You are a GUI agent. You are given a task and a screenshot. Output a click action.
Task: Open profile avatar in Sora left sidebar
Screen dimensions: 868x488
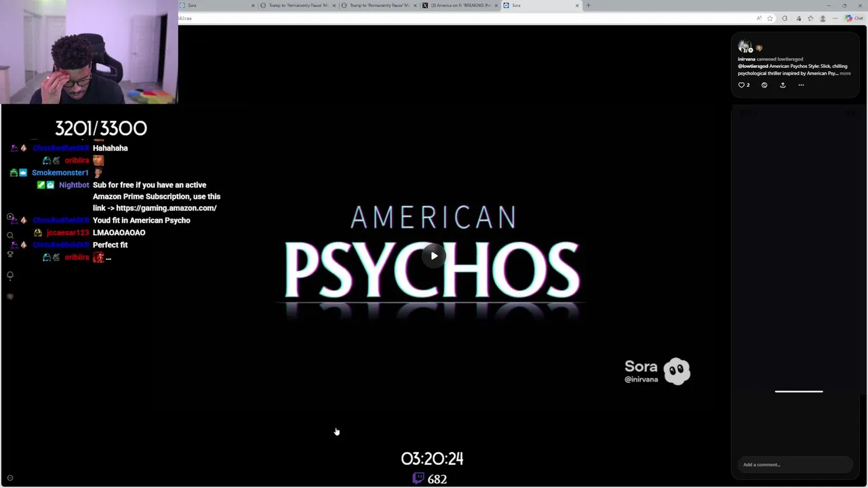[x=10, y=296]
